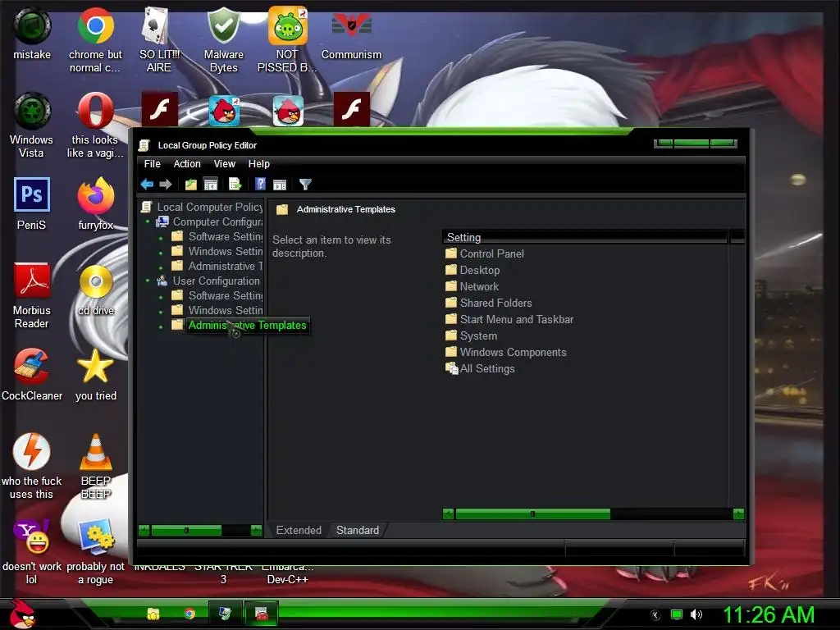This screenshot has width=840, height=630.
Task: Open the View menu
Action: point(225,164)
